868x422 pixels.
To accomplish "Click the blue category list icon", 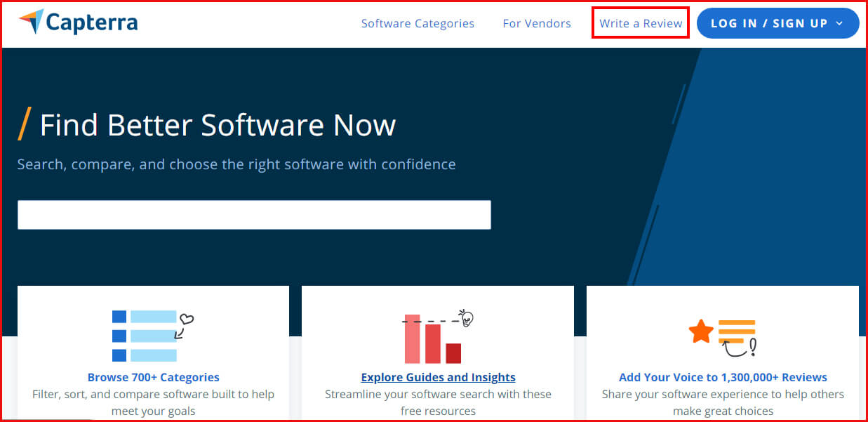I will click(145, 336).
